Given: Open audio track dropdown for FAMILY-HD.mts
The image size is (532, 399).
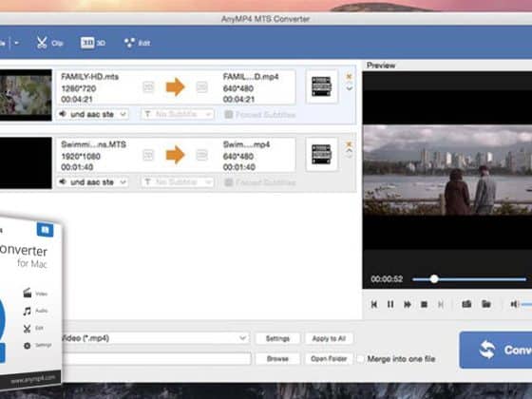Looking at the screenshot, I should (93, 114).
